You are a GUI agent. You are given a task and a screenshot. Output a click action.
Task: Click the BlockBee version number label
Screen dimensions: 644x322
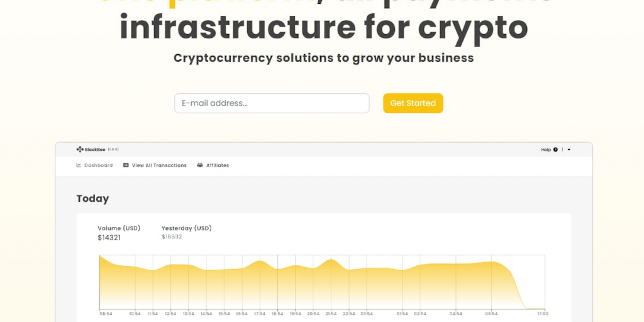(113, 150)
